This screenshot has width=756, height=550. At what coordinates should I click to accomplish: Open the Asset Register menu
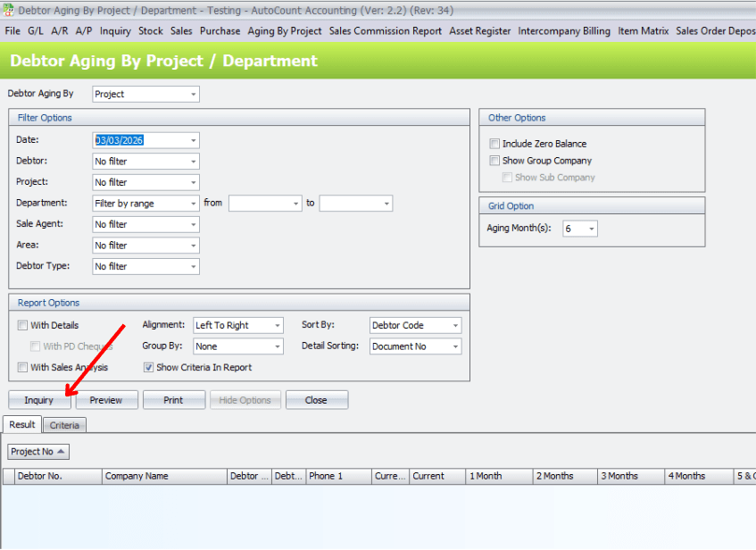[480, 30]
